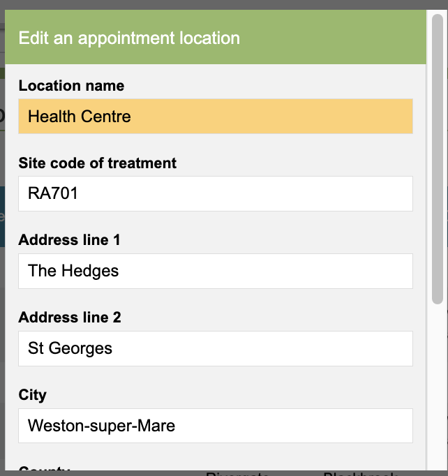
Task: Click the partially visible "County" label
Action: tap(45, 470)
